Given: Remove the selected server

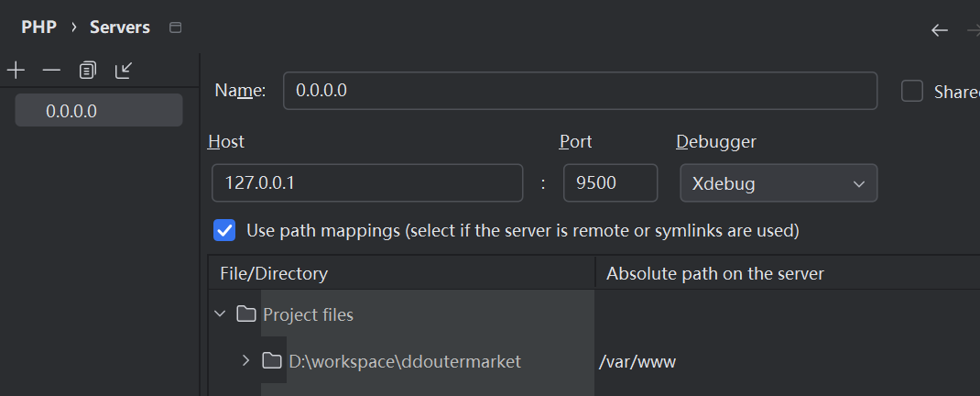Looking at the screenshot, I should (51, 70).
